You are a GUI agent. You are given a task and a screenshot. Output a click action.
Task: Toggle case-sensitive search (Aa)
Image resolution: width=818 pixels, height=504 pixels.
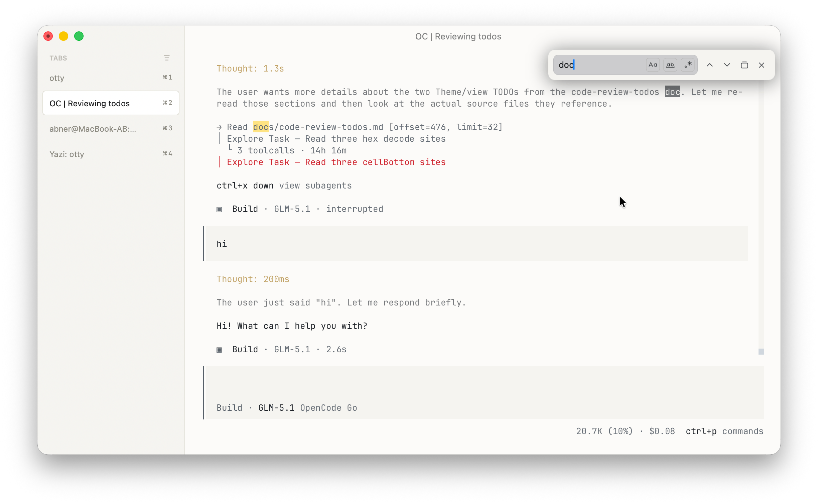(x=653, y=65)
